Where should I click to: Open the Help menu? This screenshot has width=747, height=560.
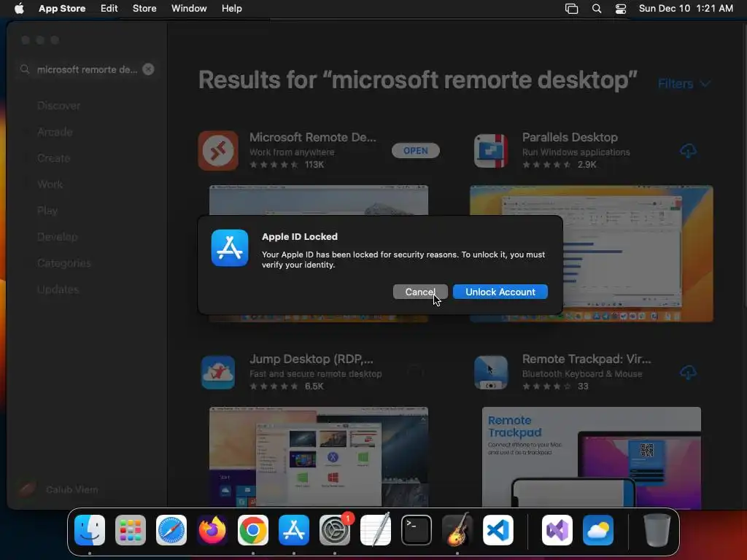(231, 8)
